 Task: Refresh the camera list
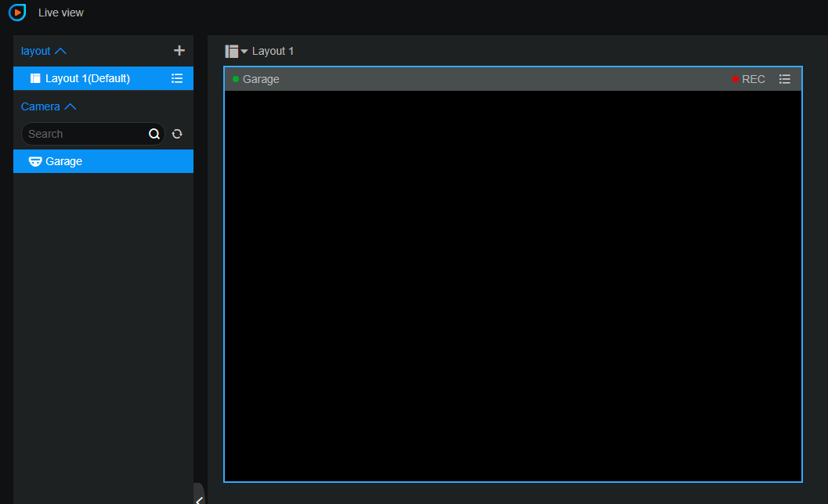177,134
